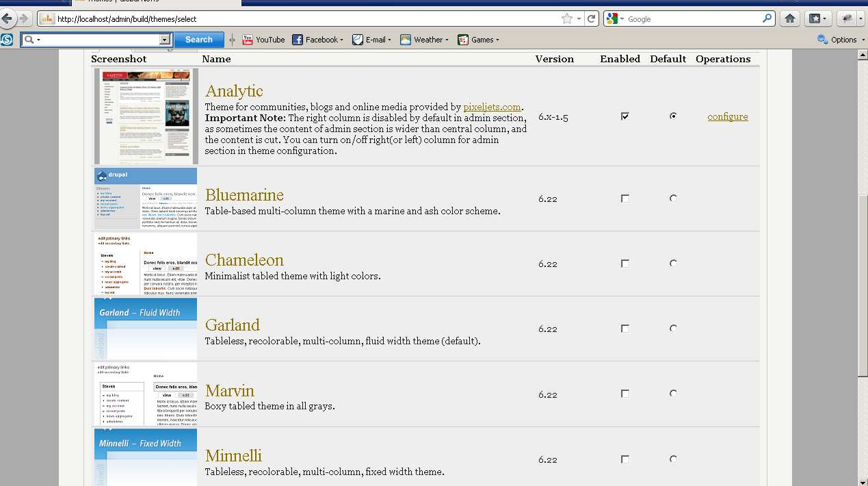Screen dimensions: 868x486
Task: Open the configure link for Analytic
Action: pos(728,116)
